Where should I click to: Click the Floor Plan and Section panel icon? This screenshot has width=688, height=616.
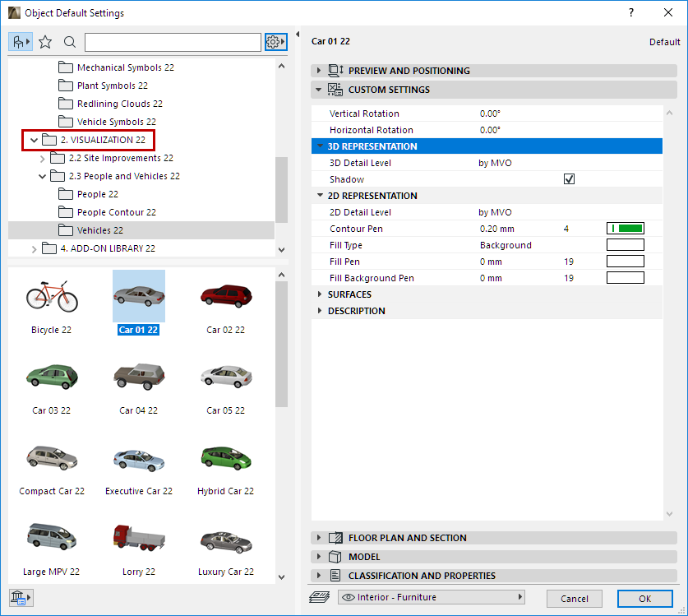coord(335,538)
